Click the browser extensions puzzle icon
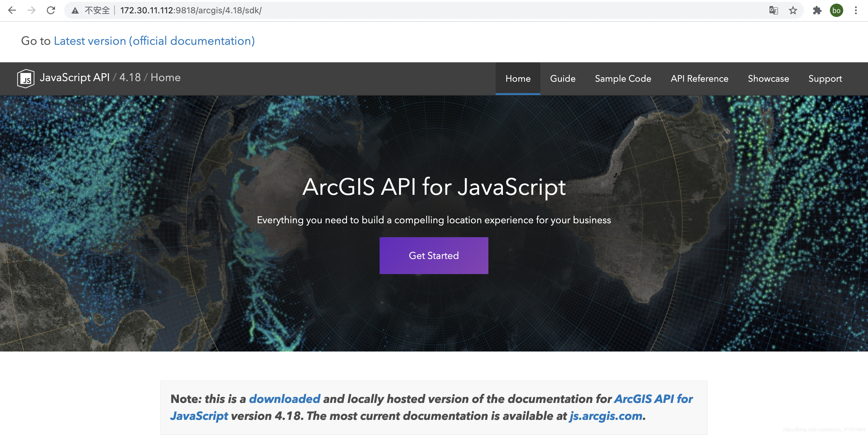This screenshot has width=868, height=435. point(816,9)
